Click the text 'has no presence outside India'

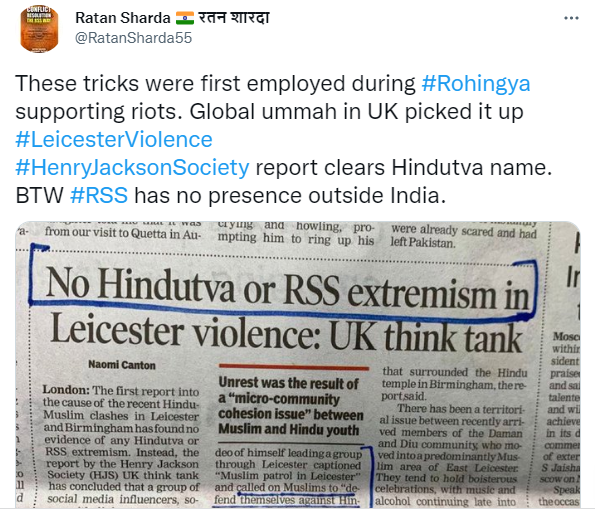point(290,195)
